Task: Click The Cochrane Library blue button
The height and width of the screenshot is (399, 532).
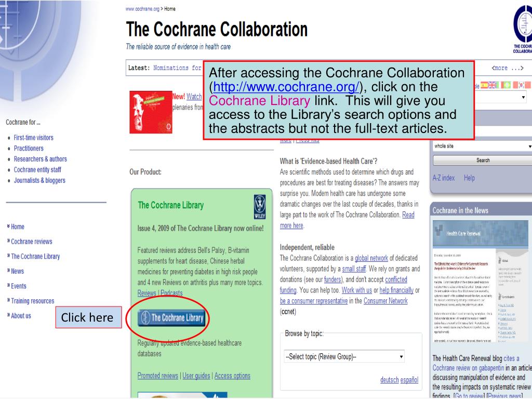Action: [x=171, y=318]
